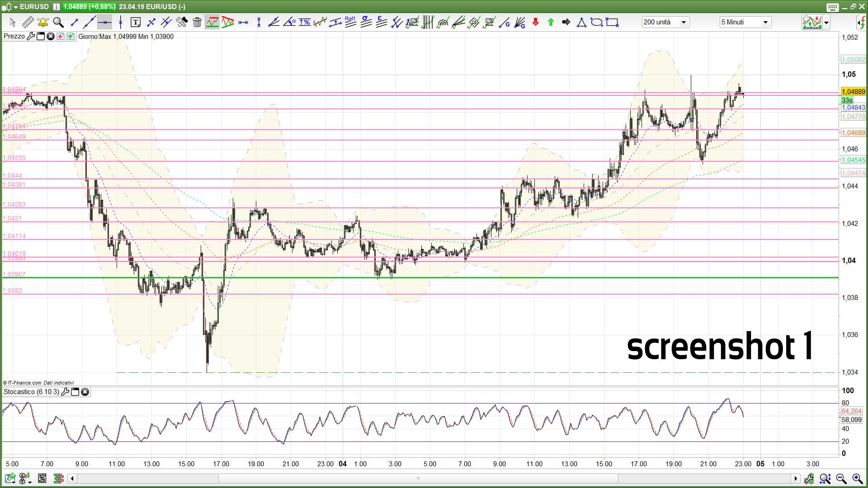Screen dimensions: 868x488
Task: Expand the EURUSD chart menu arrow
Action: (16, 7)
